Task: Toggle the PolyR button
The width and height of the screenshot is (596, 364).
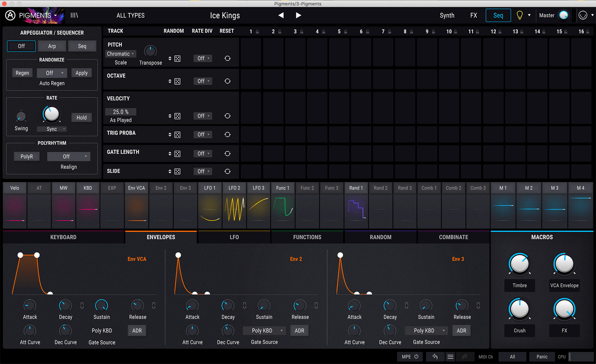Action: tap(27, 156)
